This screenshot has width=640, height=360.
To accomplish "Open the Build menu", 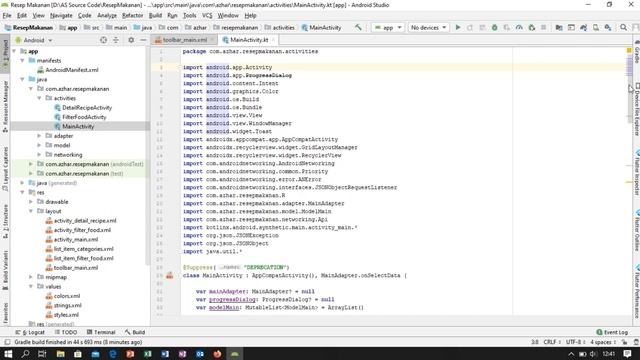I will tap(155, 16).
